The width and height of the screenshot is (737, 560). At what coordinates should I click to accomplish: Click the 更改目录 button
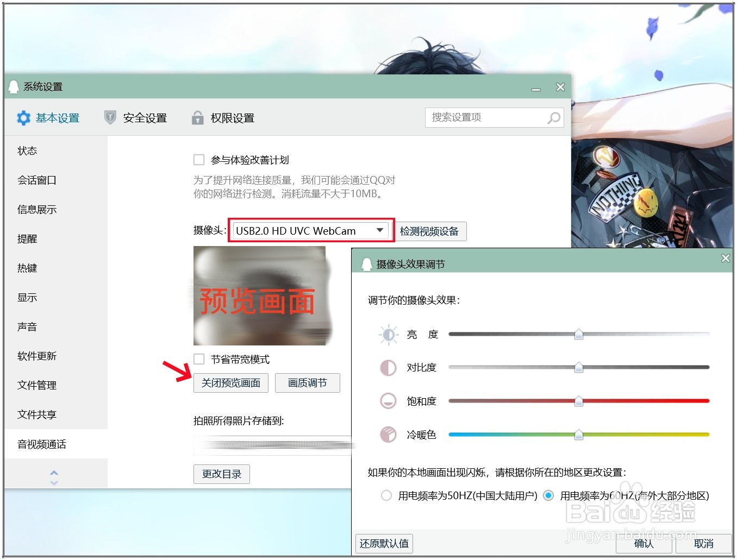[222, 474]
